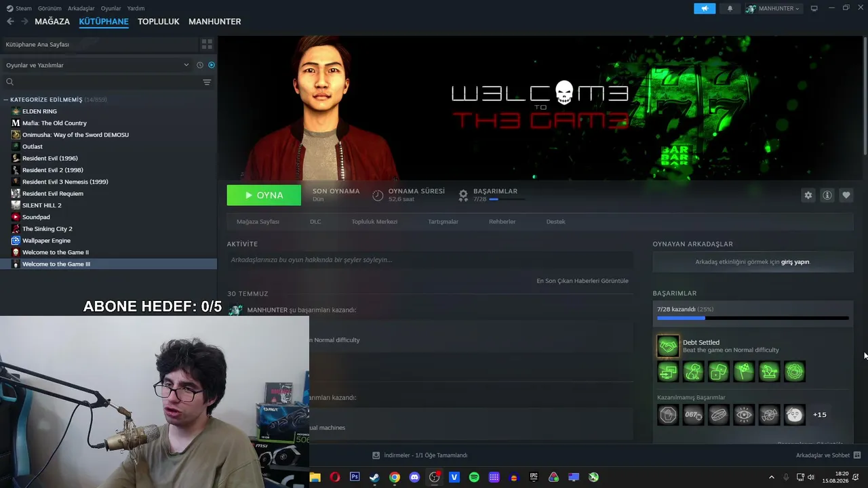This screenshot has height=488, width=868.
Task: Open Google Chrome from the taskbar
Action: tap(395, 477)
